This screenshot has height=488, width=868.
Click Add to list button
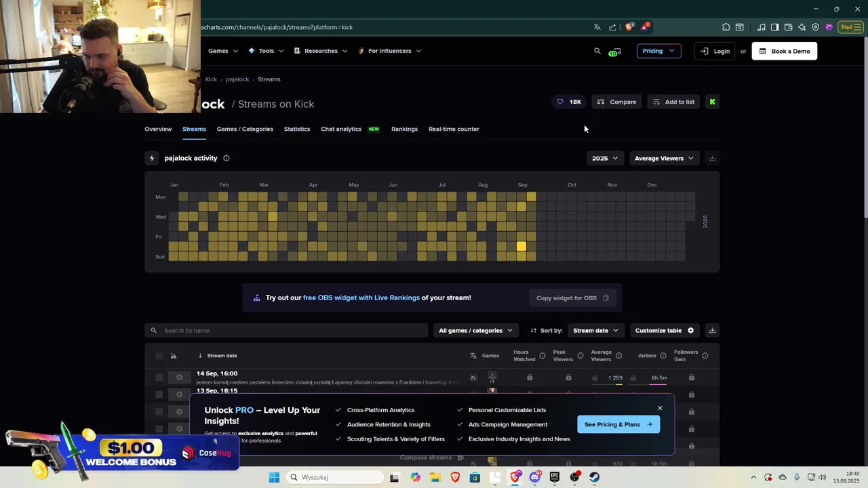[x=673, y=102]
